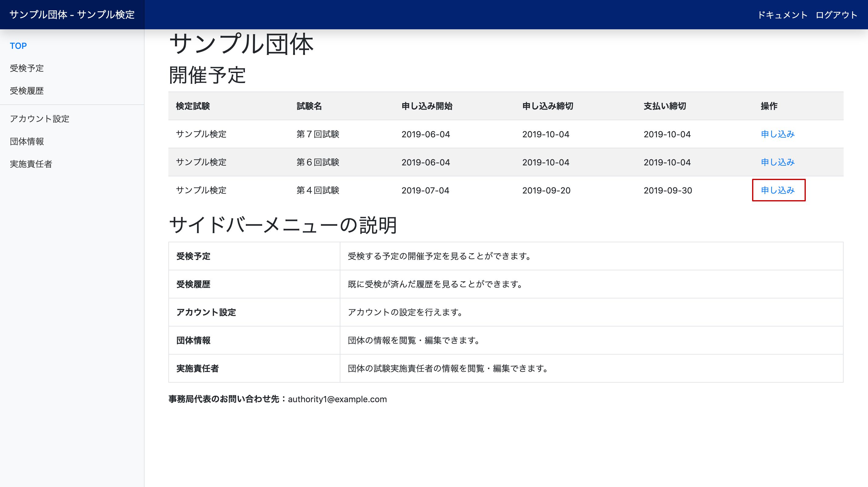Click ログアウト to log out
The width and height of the screenshot is (868, 487).
[x=836, y=15]
